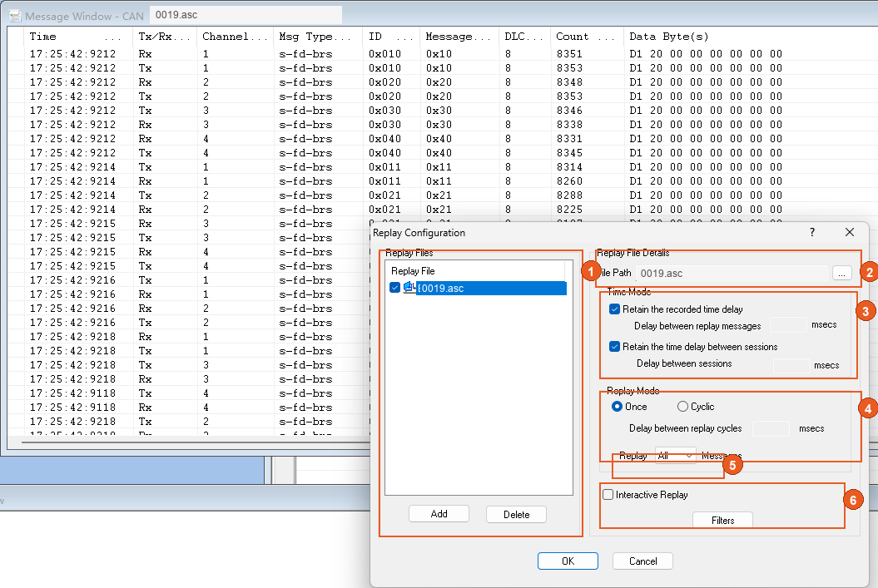Expand the Count column header options
This screenshot has height=588, width=878.
click(607, 38)
